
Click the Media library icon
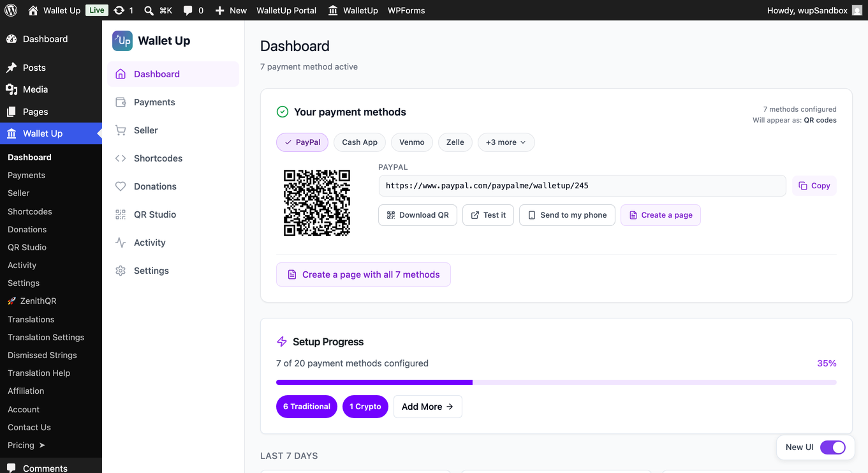pos(11,89)
